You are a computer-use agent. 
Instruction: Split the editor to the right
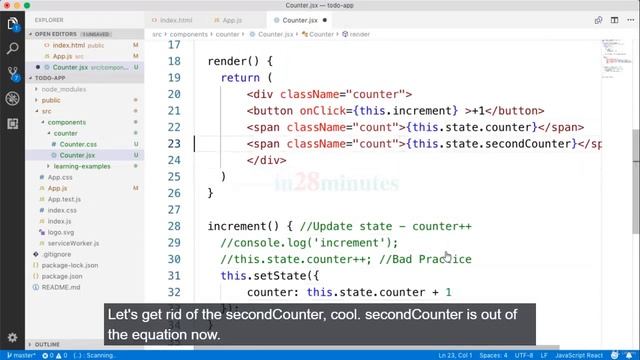tap(614, 20)
